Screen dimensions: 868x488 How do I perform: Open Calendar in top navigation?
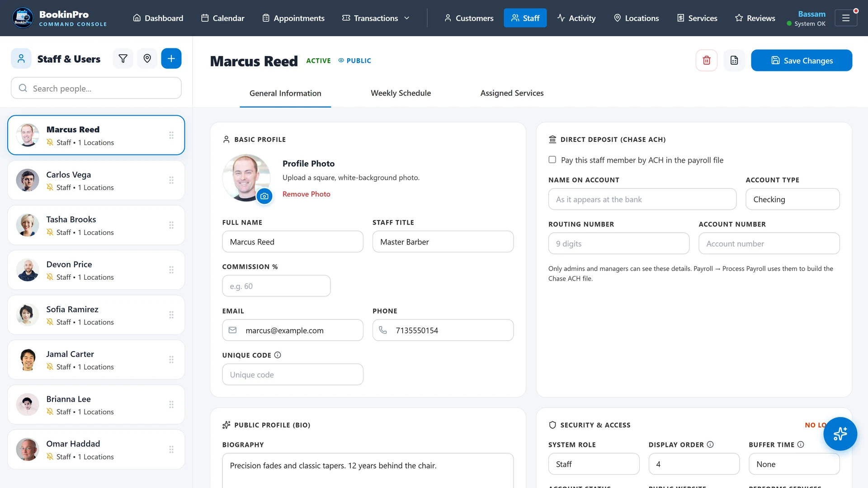point(223,18)
